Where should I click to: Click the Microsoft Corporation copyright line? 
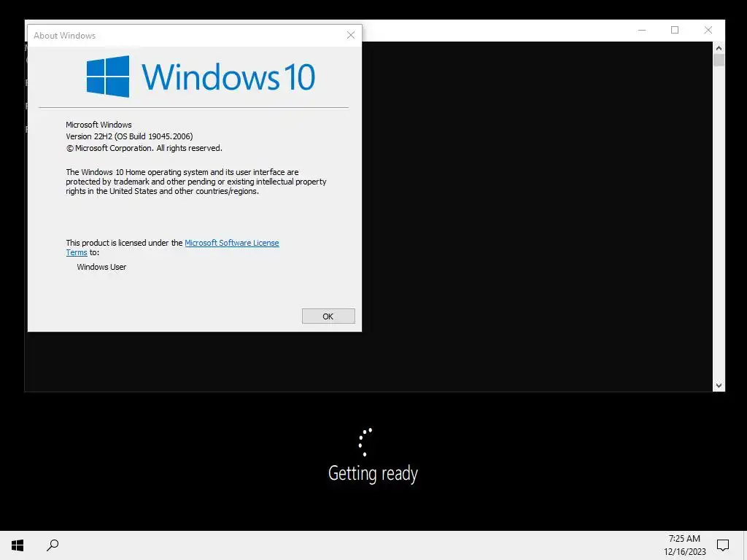[144, 149]
